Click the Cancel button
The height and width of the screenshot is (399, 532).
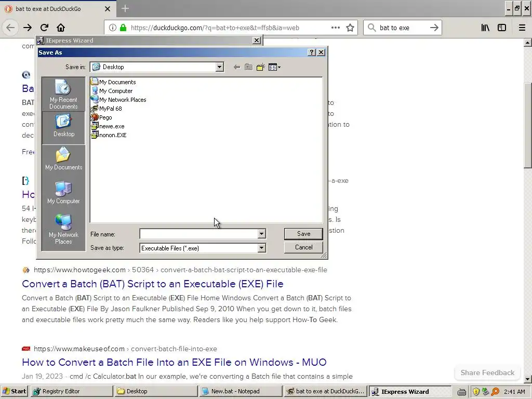click(x=303, y=247)
